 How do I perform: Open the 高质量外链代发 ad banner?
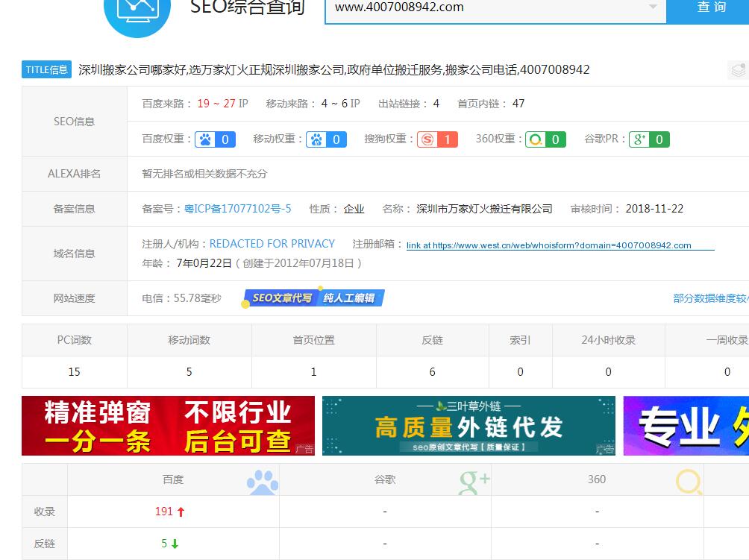468,425
